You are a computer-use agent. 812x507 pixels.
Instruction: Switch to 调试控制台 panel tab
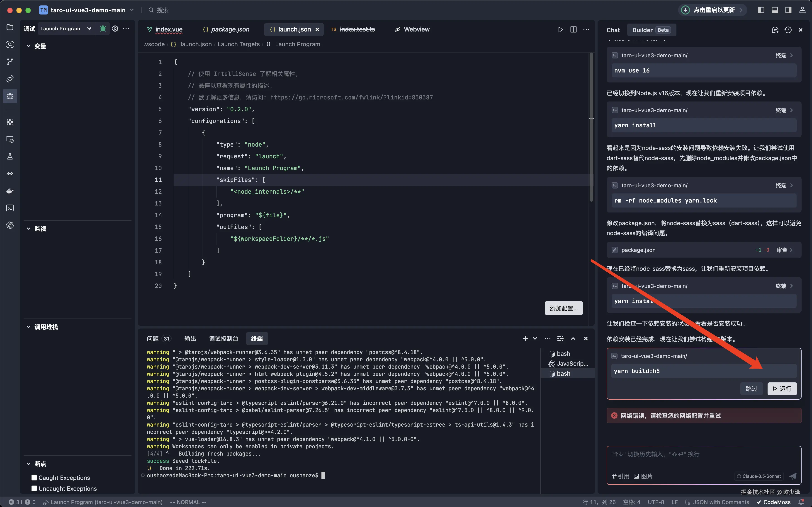click(x=224, y=339)
